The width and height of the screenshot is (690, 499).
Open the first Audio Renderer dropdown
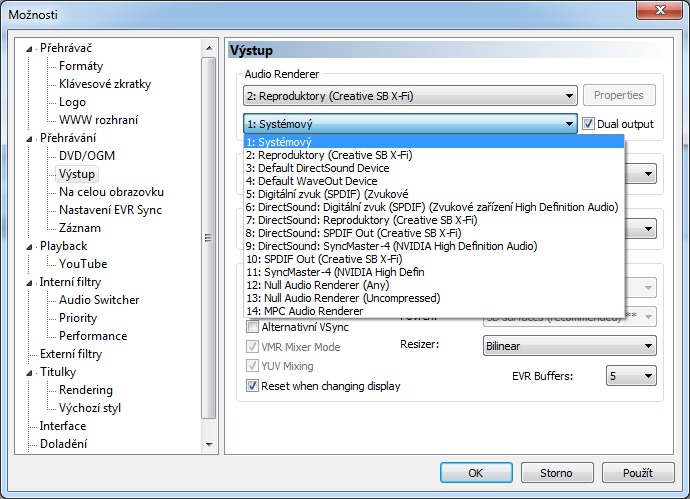410,96
